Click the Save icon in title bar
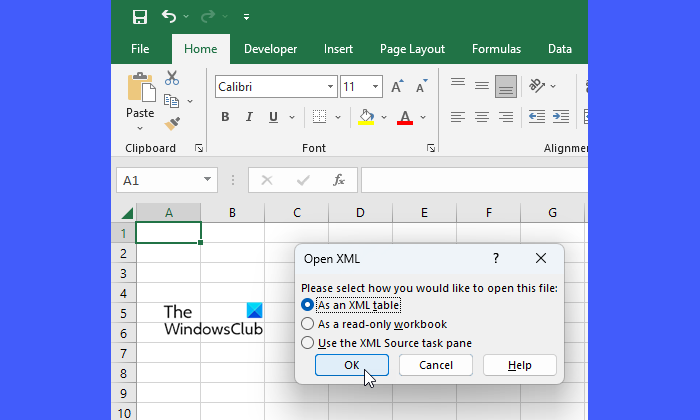This screenshot has width=700, height=420. (140, 17)
